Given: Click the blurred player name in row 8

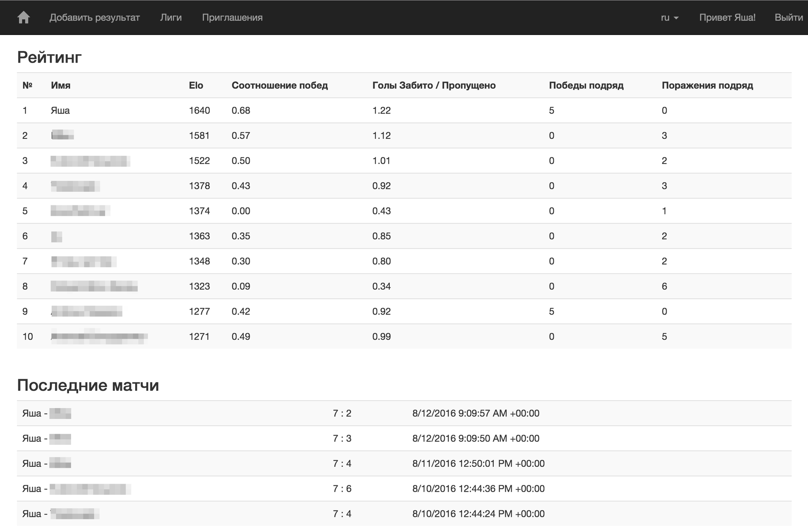Looking at the screenshot, I should click(x=94, y=286).
